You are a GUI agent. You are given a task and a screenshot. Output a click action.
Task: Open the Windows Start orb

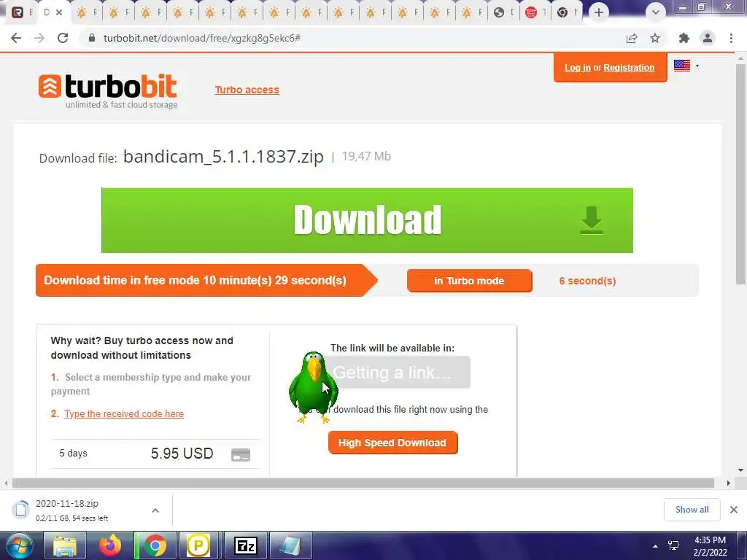18,545
